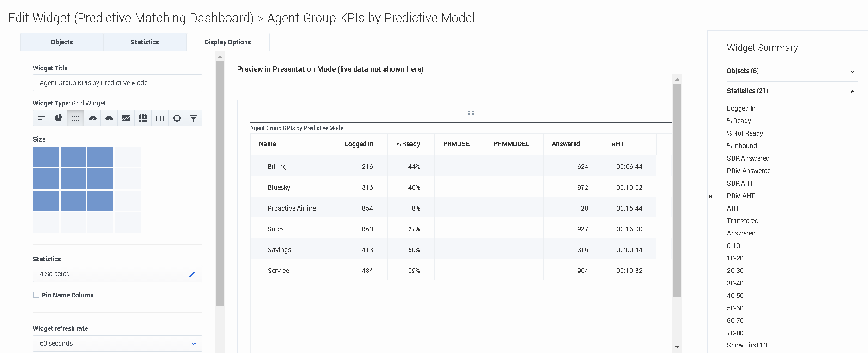Select the horizontal bar chart widget type
Image resolution: width=868 pixels, height=353 pixels.
[x=42, y=118]
